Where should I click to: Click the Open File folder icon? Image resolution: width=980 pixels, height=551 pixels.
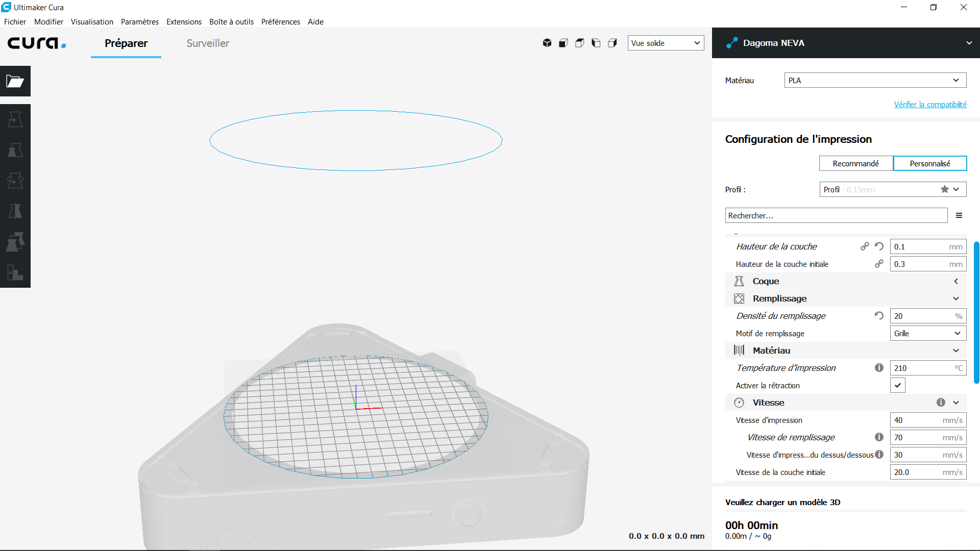tap(15, 81)
